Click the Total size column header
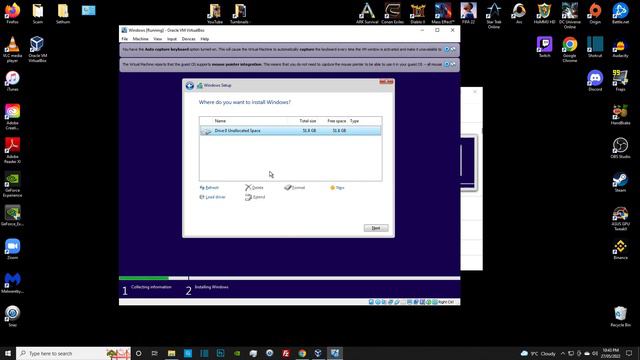Screen dimensions: 640x360 (307, 121)
